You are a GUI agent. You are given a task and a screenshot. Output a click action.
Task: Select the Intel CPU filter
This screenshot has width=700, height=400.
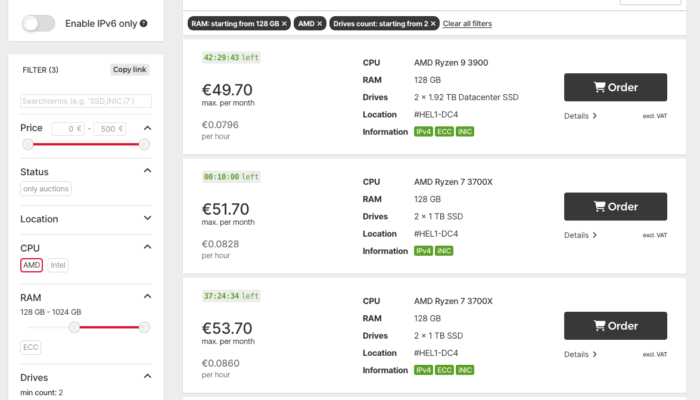(x=58, y=265)
